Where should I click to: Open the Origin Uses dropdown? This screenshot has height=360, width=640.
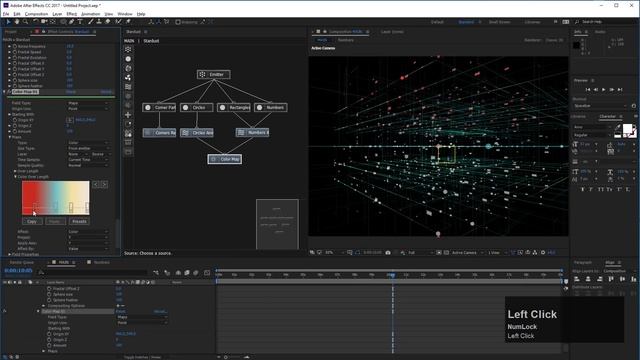tap(88, 109)
